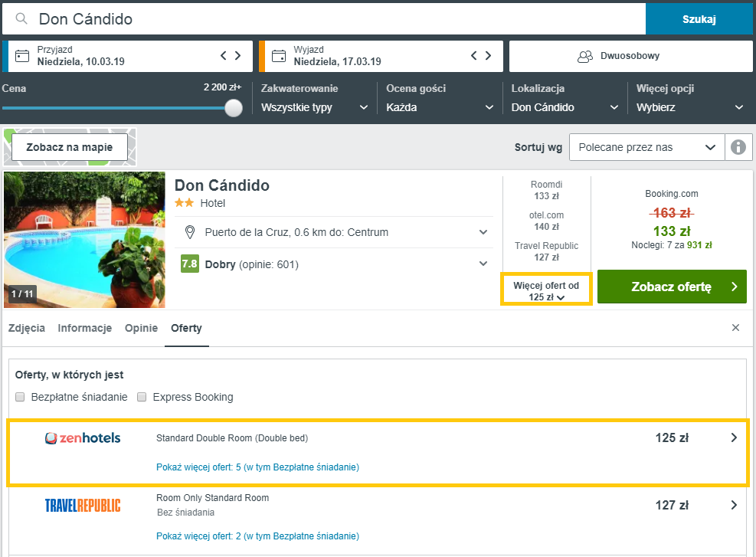Switch to the Zdjęcia tab
756x557 pixels.
pyautogui.click(x=27, y=328)
